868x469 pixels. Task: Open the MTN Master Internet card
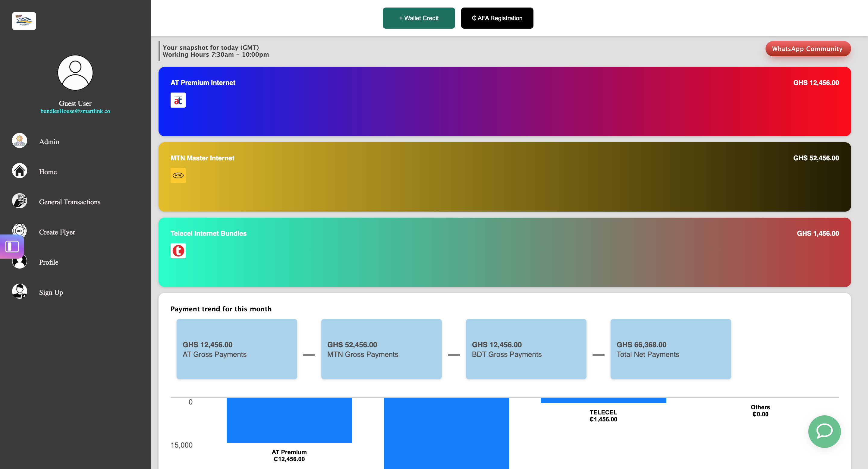pyautogui.click(x=505, y=177)
